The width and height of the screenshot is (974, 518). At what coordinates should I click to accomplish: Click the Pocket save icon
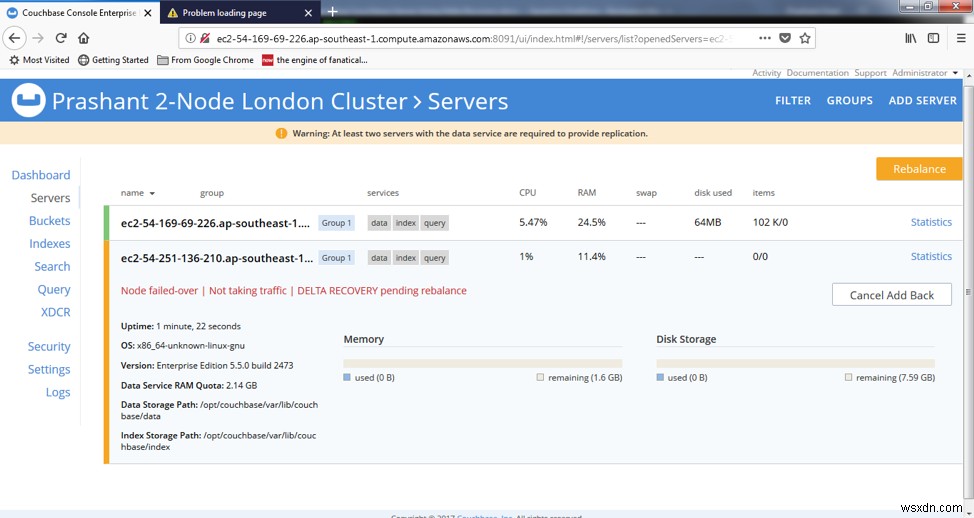click(x=785, y=38)
